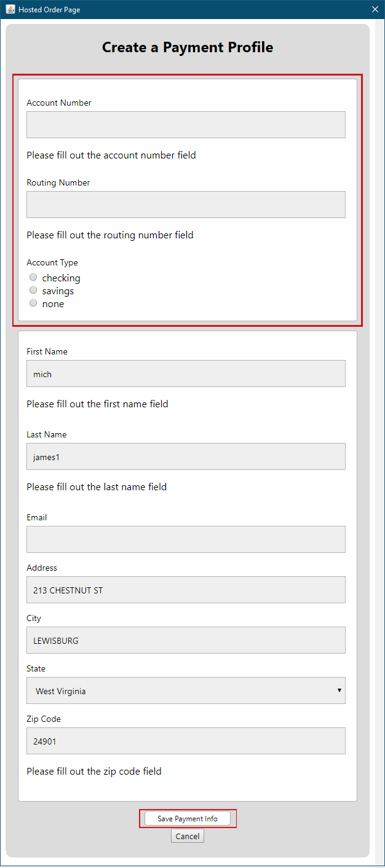Click the State dropdown arrow
This screenshot has width=385, height=868.
tap(339, 690)
